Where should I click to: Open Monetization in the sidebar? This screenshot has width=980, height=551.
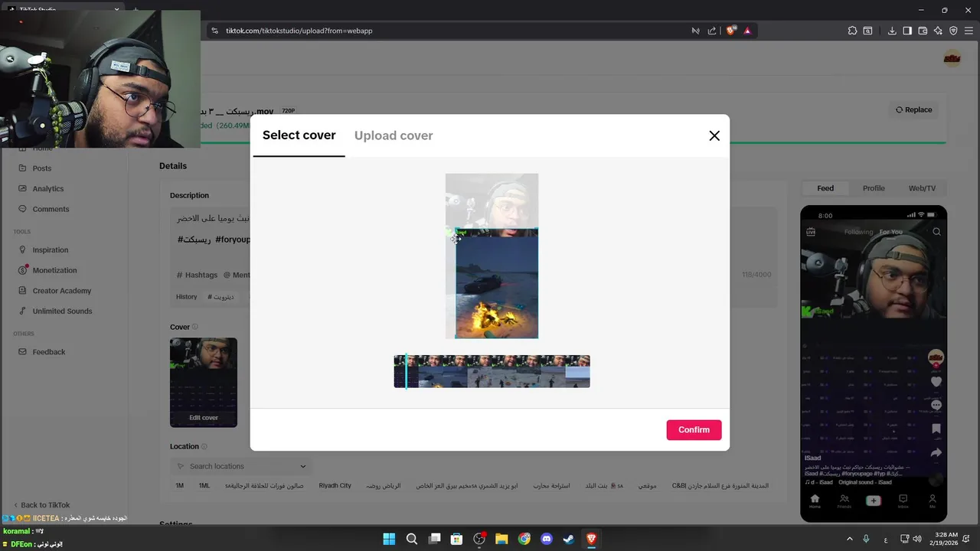(54, 270)
